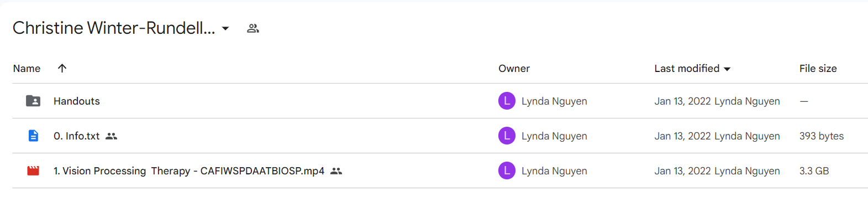Click the shared people icon beside the folder title
The image size is (868, 217).
click(253, 28)
